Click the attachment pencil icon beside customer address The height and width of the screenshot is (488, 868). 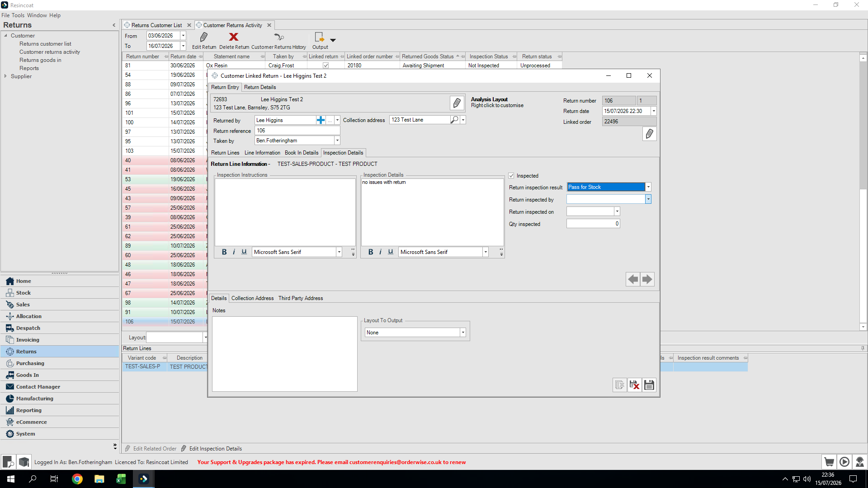coord(457,103)
